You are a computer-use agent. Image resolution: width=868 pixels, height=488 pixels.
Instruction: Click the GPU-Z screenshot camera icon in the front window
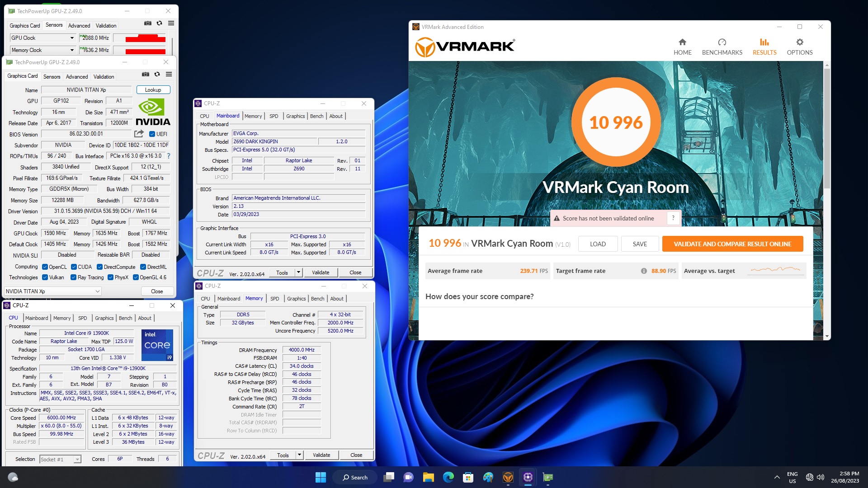[146, 74]
